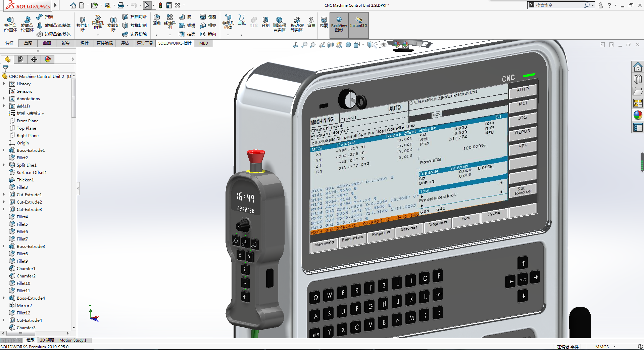The width and height of the screenshot is (644, 350).
Task: Click the feature tree horizontal scrollbar
Action: [x=21, y=334]
